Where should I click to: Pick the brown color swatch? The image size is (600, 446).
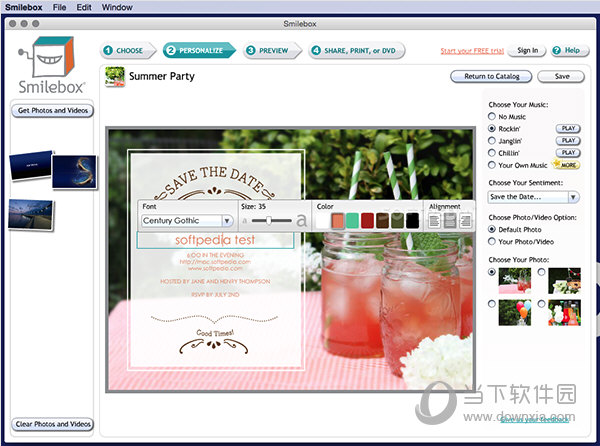pyautogui.click(x=382, y=221)
